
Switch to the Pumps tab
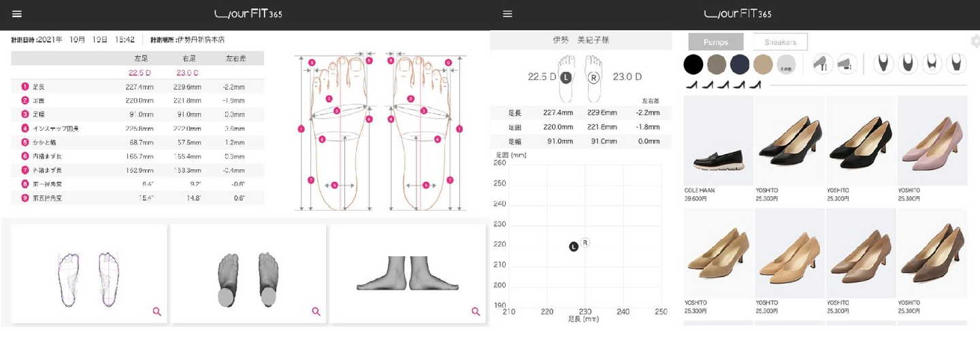[x=715, y=42]
